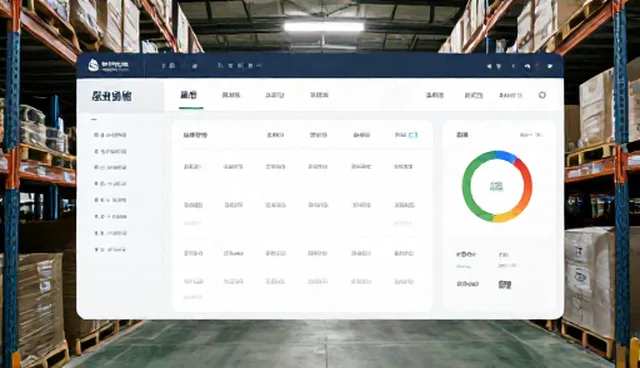Open the teal link above the donut chart

[530, 135]
